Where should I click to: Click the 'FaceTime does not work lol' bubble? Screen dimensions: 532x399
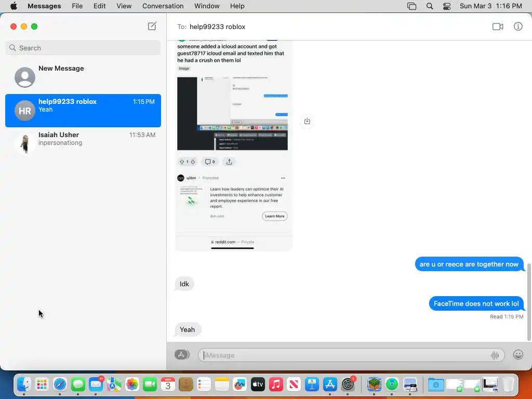(476, 303)
